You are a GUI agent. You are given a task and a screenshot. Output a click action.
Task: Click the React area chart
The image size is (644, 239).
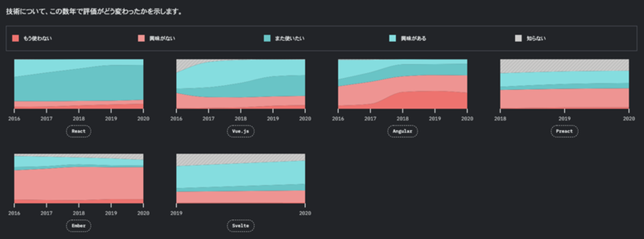[79, 84]
